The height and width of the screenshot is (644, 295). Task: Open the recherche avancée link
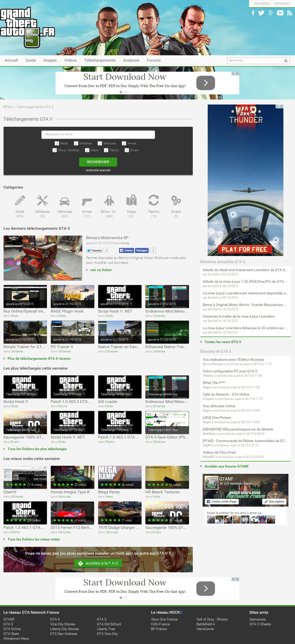[x=98, y=170]
